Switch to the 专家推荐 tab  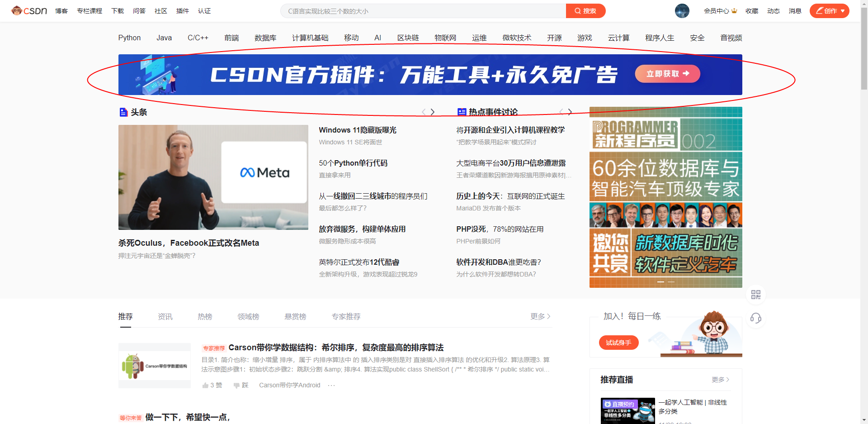(x=346, y=317)
